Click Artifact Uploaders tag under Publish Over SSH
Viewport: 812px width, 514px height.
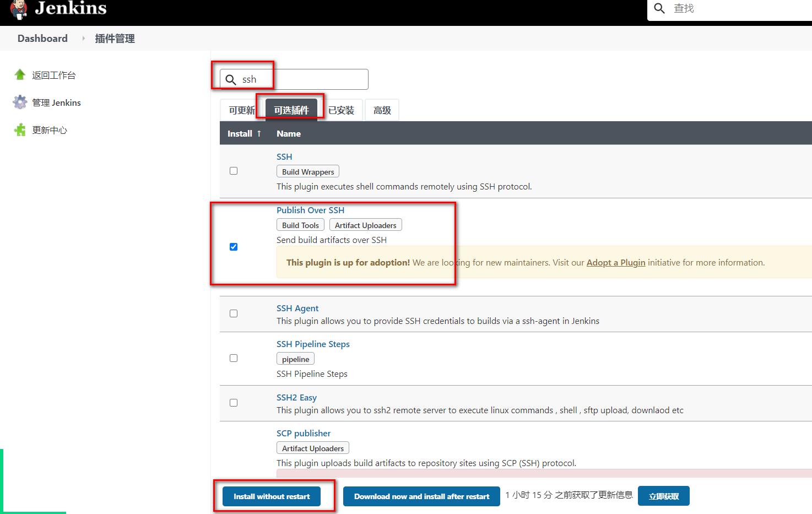pos(366,225)
